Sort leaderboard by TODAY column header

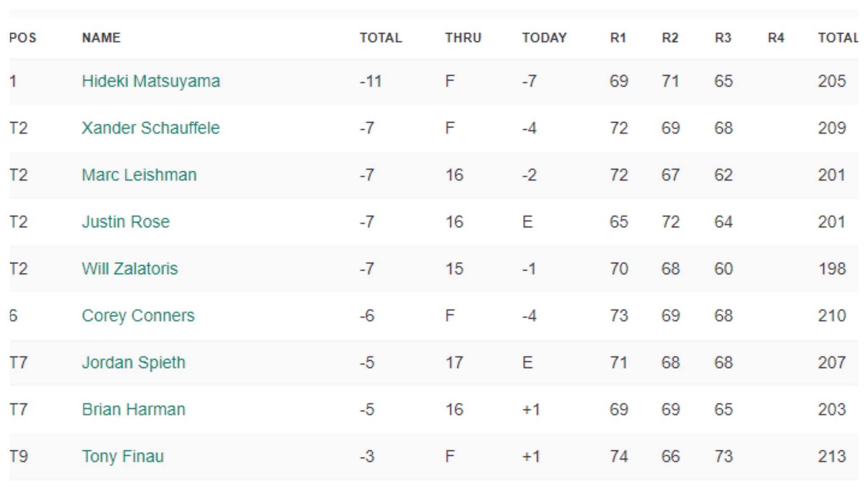544,38
